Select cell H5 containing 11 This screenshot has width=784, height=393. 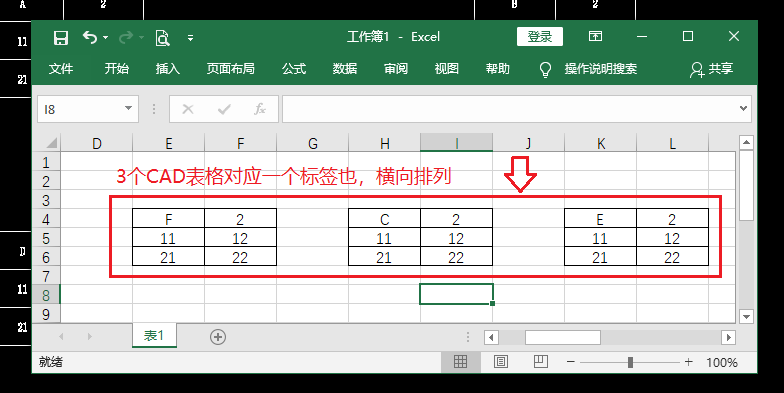pyautogui.click(x=384, y=238)
